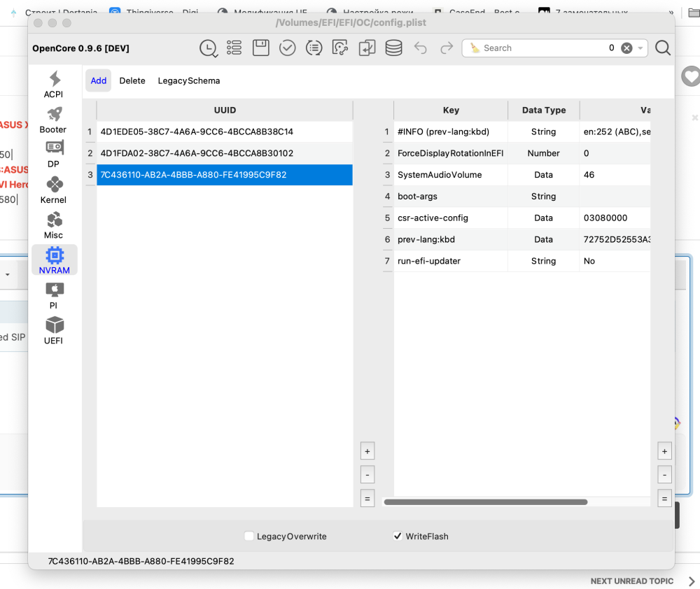Add UUID row with plus button
Image resolution: width=700 pixels, height=589 pixels.
367,451
